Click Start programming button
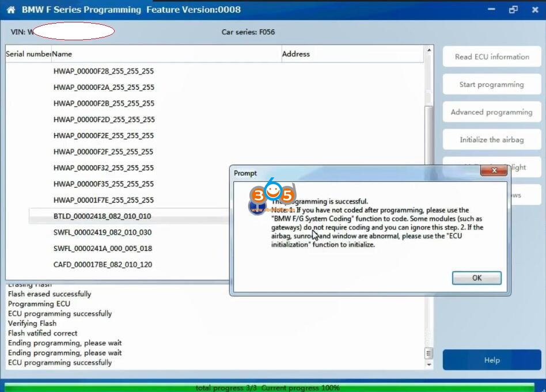This screenshot has height=392, width=546. 492,84
